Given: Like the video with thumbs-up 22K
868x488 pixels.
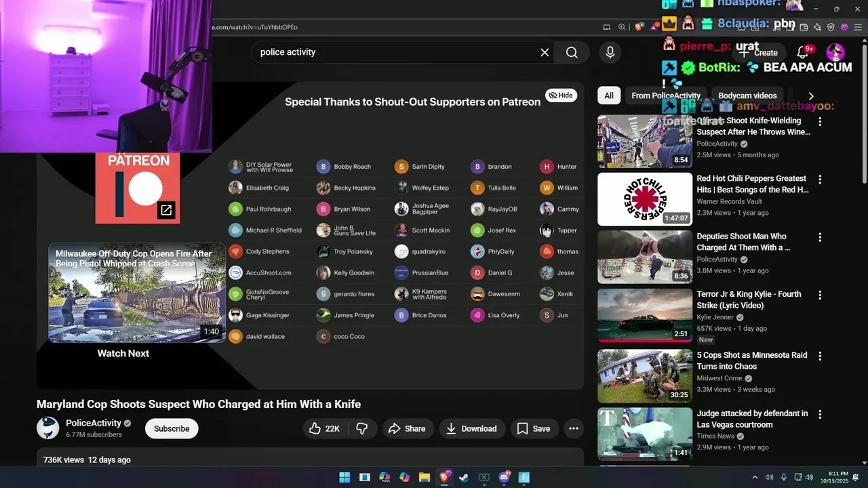Looking at the screenshot, I should (x=325, y=428).
